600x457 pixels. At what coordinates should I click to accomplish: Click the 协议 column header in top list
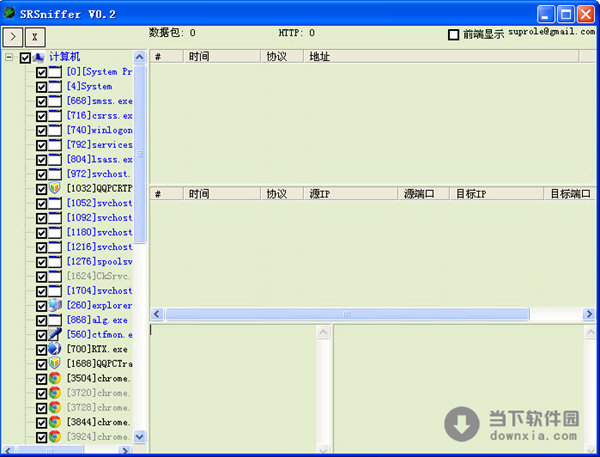282,57
